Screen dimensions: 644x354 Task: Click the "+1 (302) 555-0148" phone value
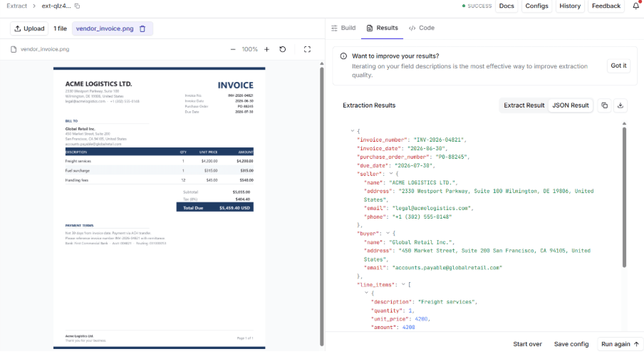422,217
